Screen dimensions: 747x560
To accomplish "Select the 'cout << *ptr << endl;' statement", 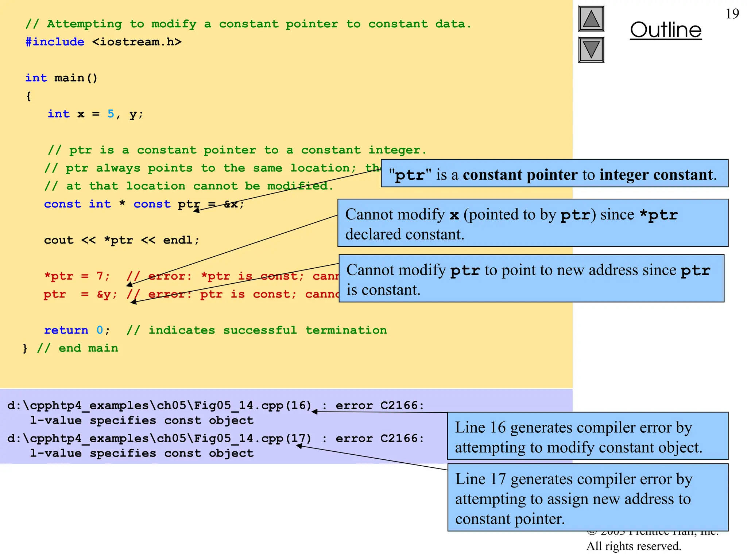I will [x=122, y=240].
